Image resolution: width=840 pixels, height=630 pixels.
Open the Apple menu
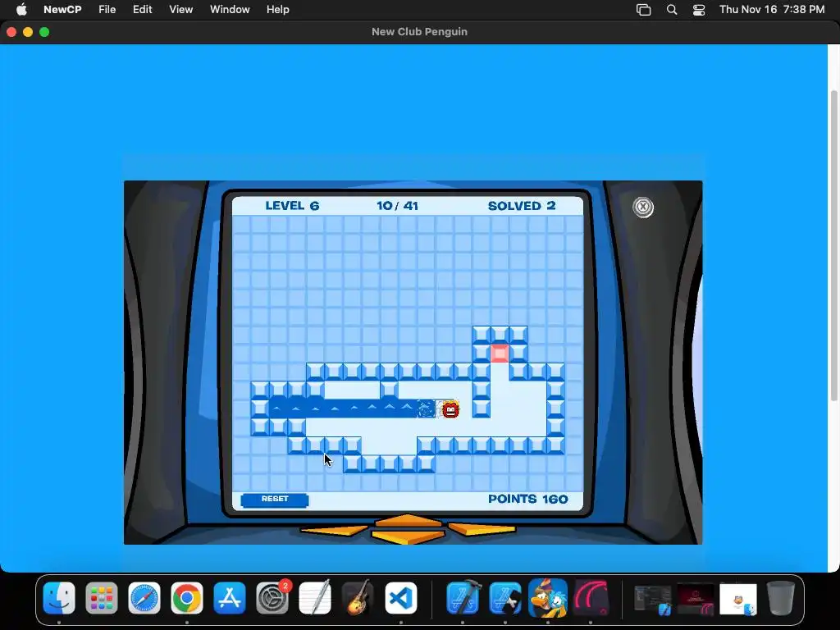pyautogui.click(x=21, y=10)
